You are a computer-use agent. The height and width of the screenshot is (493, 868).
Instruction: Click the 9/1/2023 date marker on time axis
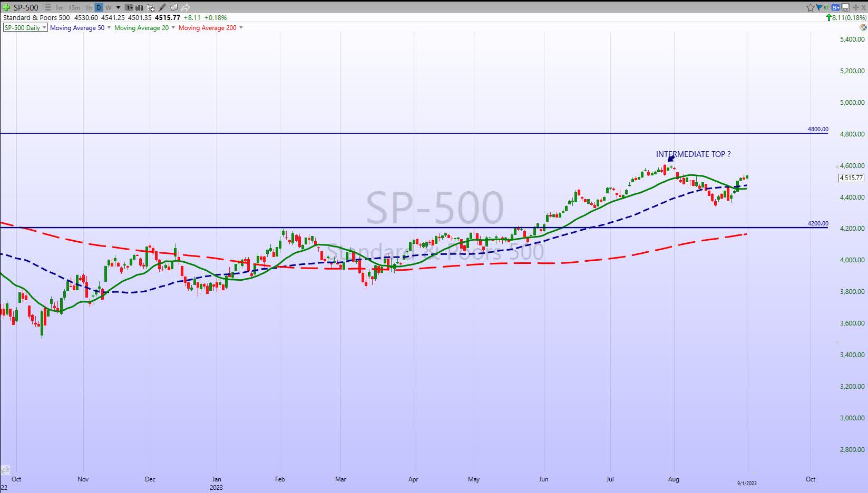(746, 483)
